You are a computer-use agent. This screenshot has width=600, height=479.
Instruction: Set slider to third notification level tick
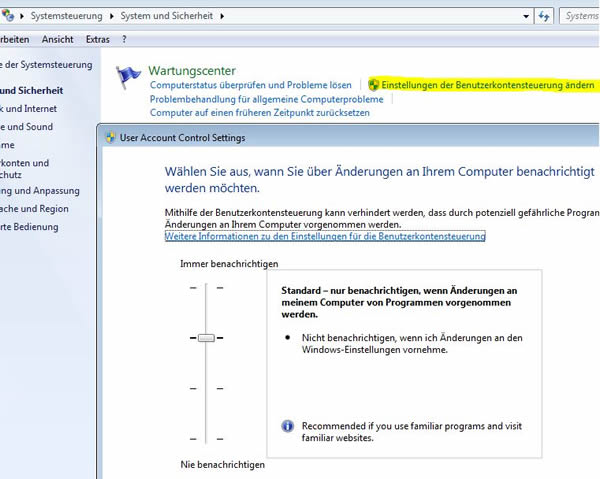coord(206,388)
